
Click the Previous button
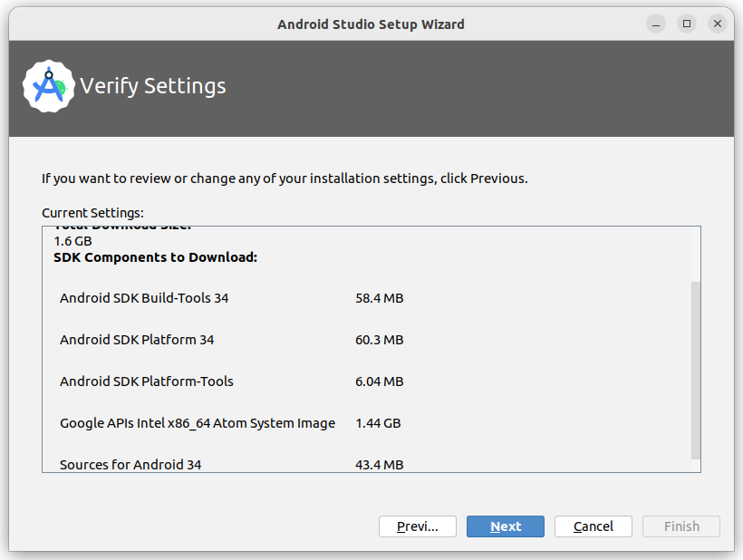418,526
